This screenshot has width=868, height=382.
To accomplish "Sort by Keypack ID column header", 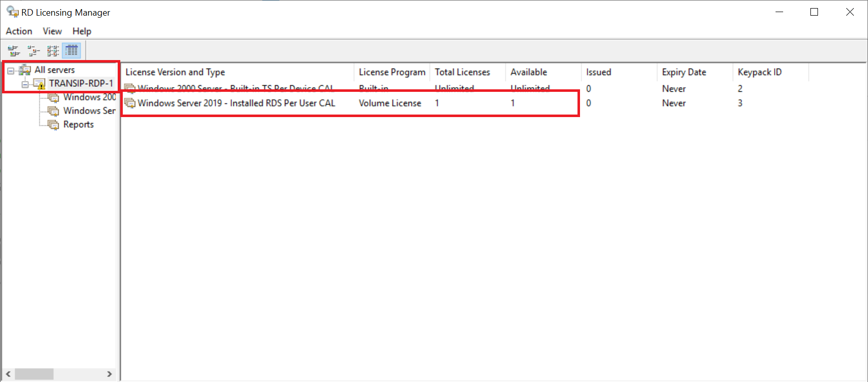I will (771, 72).
